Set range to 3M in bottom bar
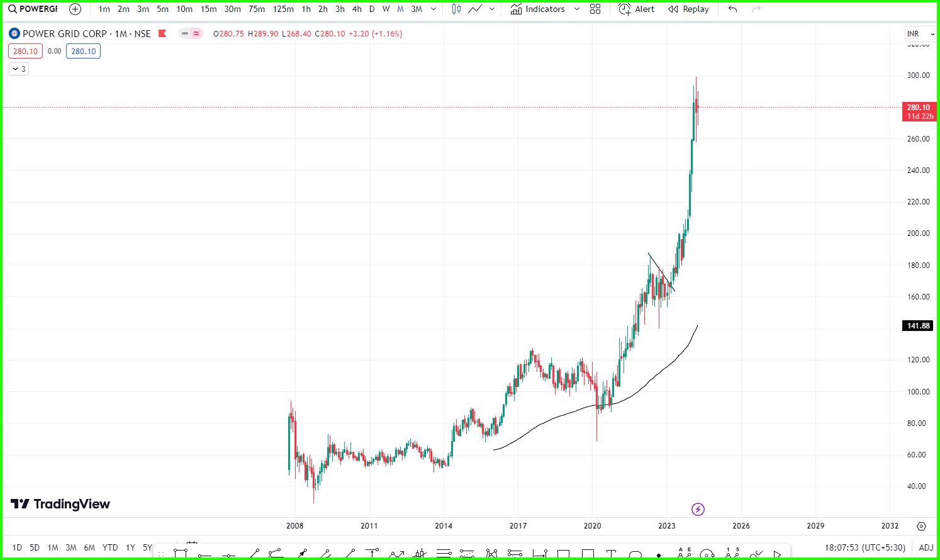Viewport: 940px width, 560px height. pos(71,547)
